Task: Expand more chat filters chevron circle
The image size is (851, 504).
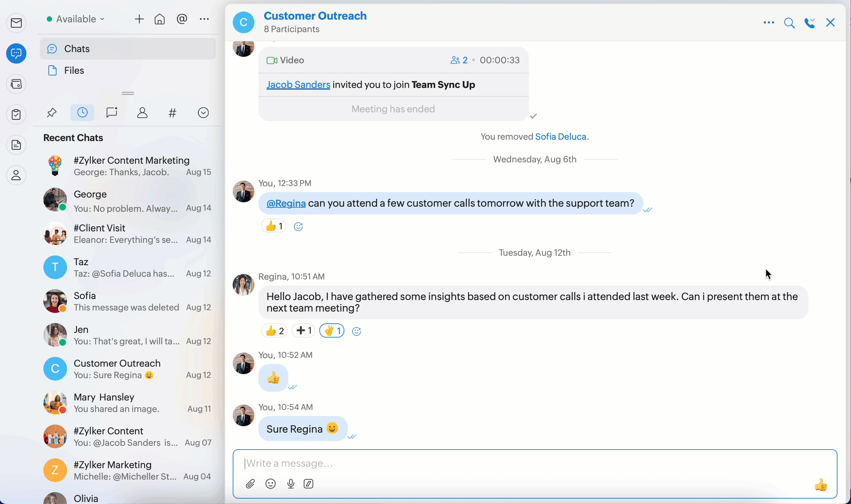Action: [x=203, y=113]
